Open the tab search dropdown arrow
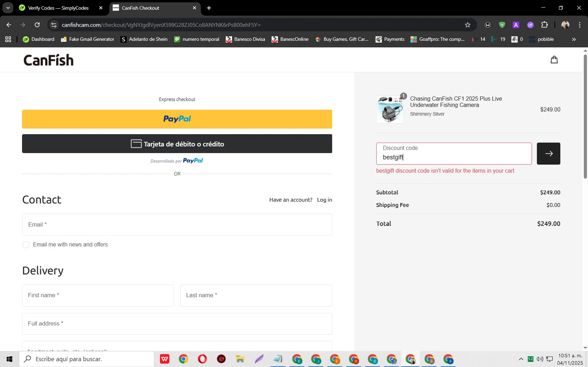The width and height of the screenshot is (588, 367). [x=8, y=8]
